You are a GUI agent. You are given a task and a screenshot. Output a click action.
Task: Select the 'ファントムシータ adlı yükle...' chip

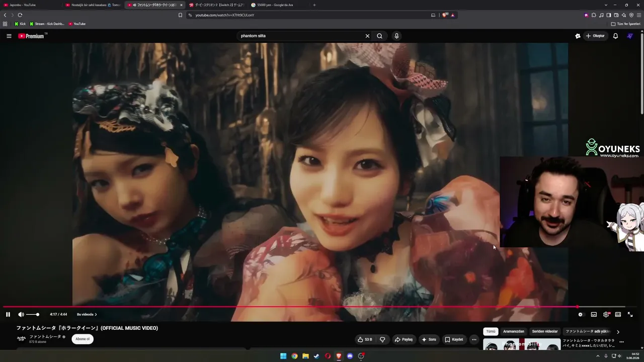coord(588,331)
